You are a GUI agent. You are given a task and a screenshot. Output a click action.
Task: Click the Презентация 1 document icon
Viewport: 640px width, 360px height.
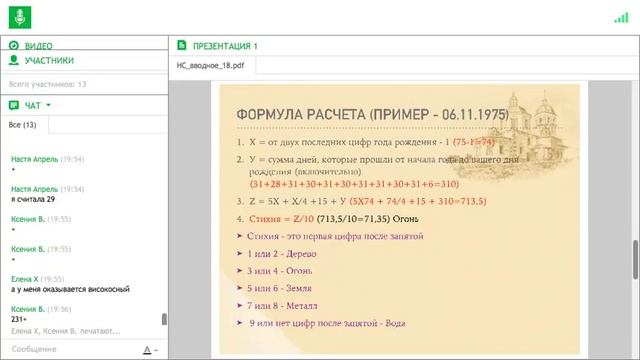click(x=182, y=45)
